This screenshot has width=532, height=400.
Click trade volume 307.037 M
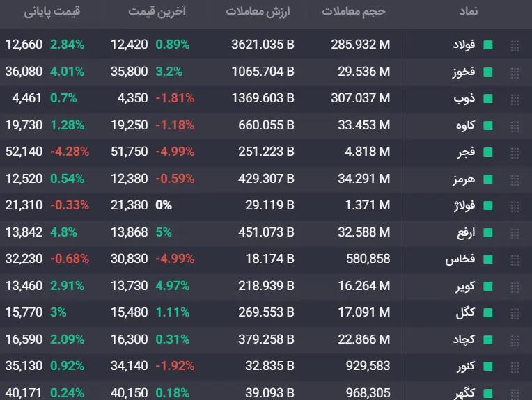click(360, 98)
